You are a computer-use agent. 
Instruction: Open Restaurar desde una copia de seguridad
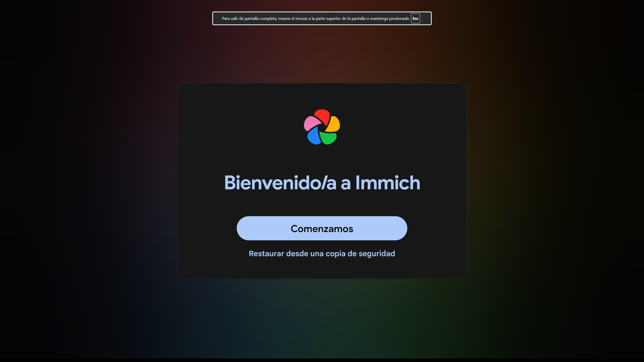tap(322, 253)
